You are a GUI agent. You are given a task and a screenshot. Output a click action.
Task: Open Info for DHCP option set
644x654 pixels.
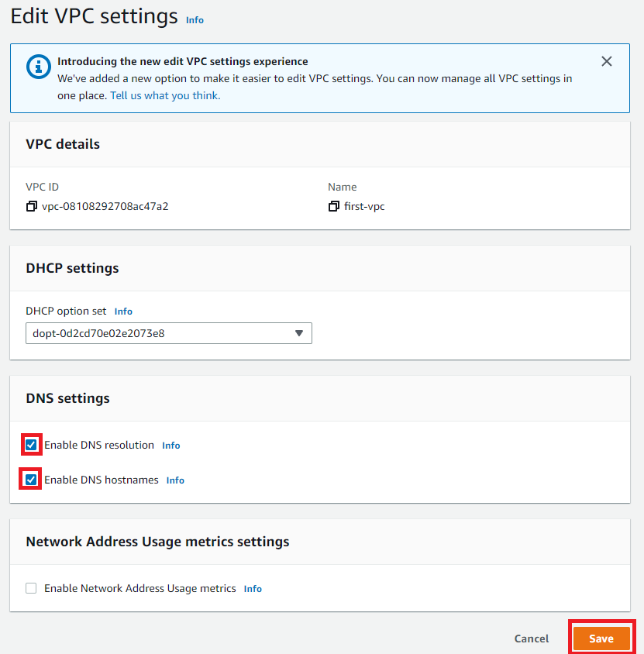click(123, 312)
